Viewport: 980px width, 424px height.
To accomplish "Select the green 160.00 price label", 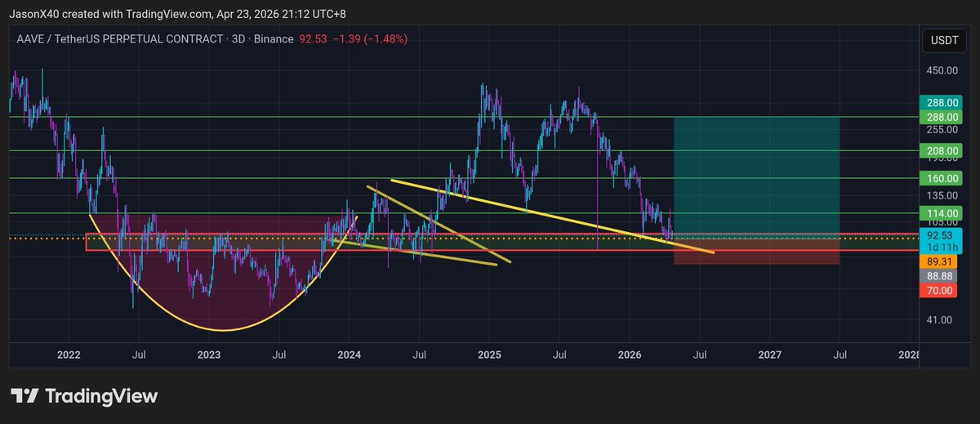I will 942,178.
